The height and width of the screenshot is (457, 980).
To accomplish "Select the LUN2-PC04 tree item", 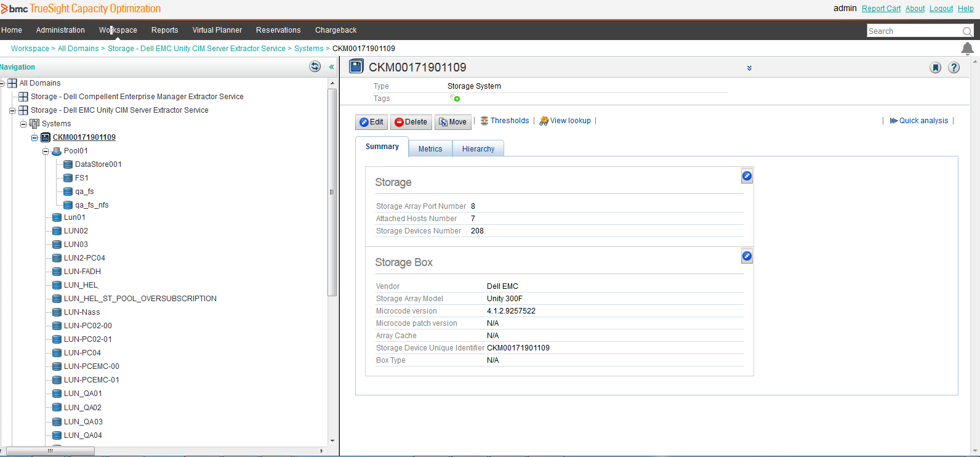I will click(x=84, y=258).
